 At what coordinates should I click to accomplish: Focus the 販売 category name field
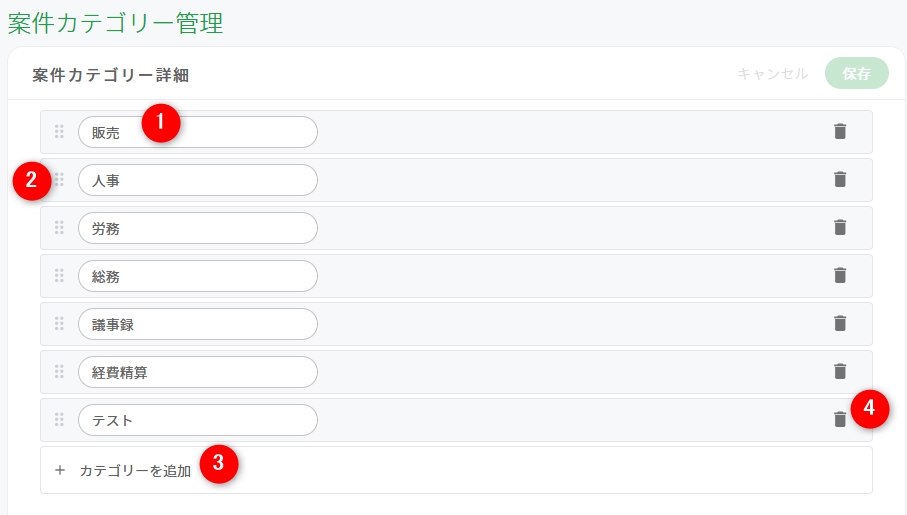(x=198, y=132)
